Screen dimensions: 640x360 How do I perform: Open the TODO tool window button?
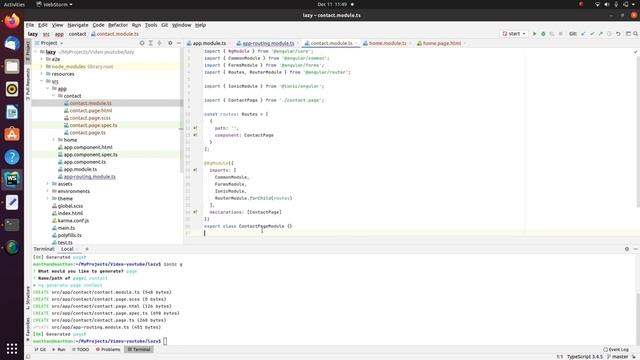click(80, 349)
